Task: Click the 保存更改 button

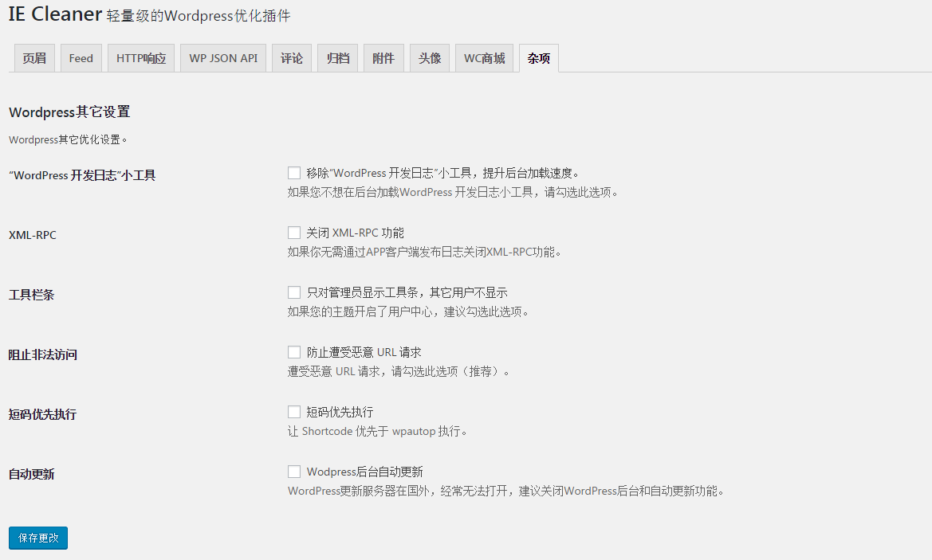Action: [38, 538]
